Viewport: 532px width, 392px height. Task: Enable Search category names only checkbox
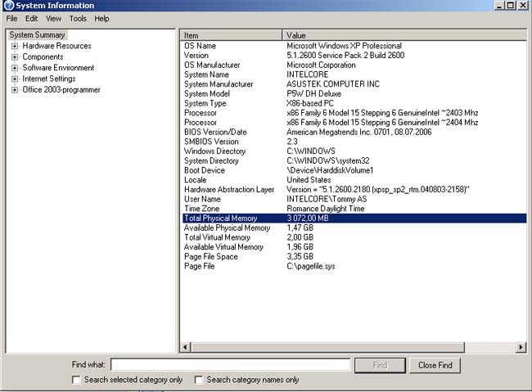(x=199, y=380)
